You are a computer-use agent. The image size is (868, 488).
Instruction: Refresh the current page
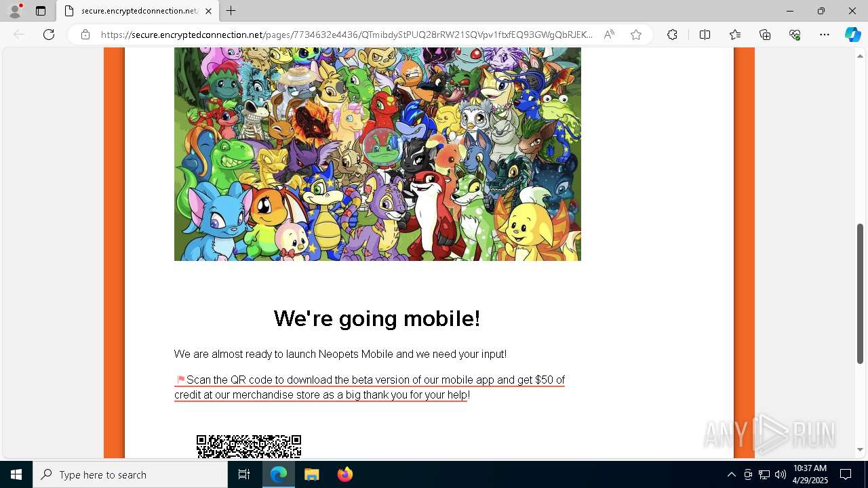(x=49, y=35)
